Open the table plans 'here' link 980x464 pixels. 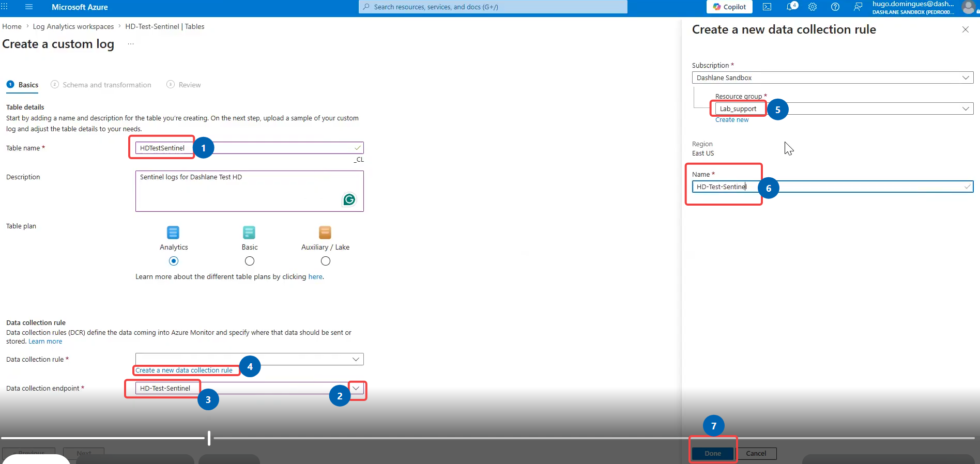tap(315, 276)
